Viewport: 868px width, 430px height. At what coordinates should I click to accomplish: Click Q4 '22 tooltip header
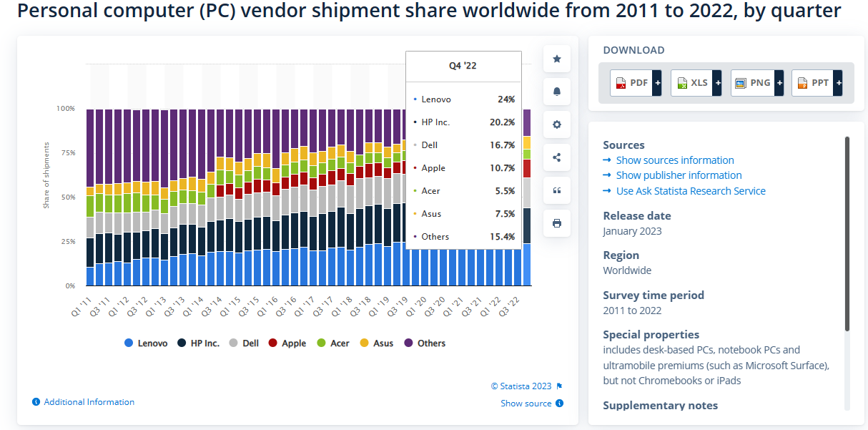pyautogui.click(x=463, y=66)
